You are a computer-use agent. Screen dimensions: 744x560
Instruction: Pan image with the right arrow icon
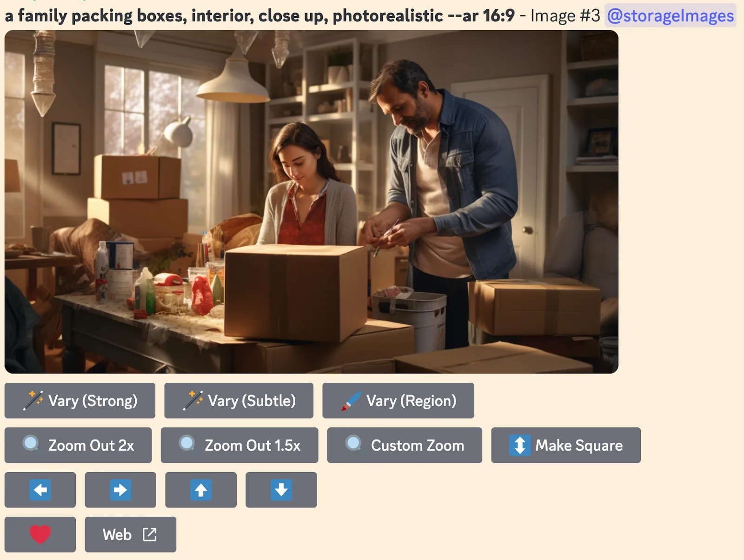pyautogui.click(x=120, y=490)
